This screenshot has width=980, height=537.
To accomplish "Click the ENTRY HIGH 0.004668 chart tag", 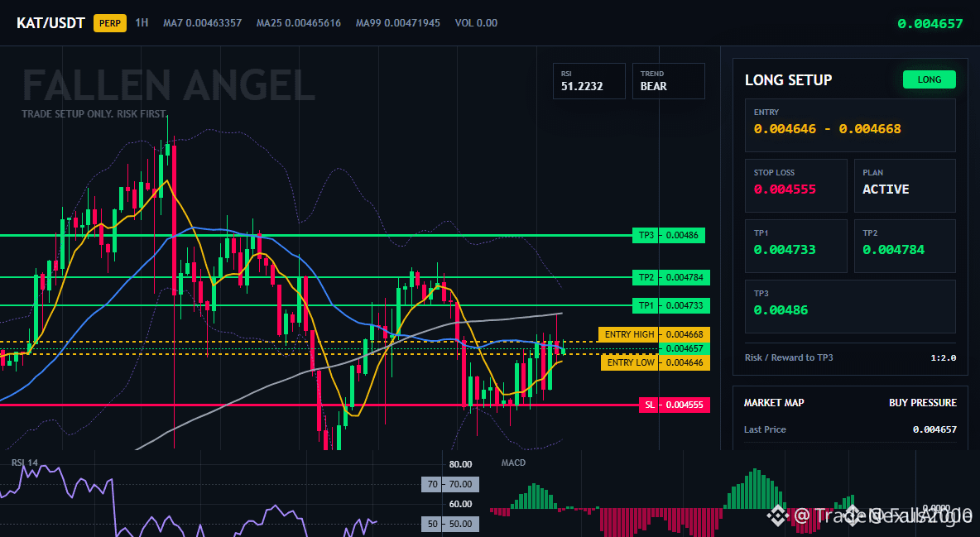I will [654, 334].
